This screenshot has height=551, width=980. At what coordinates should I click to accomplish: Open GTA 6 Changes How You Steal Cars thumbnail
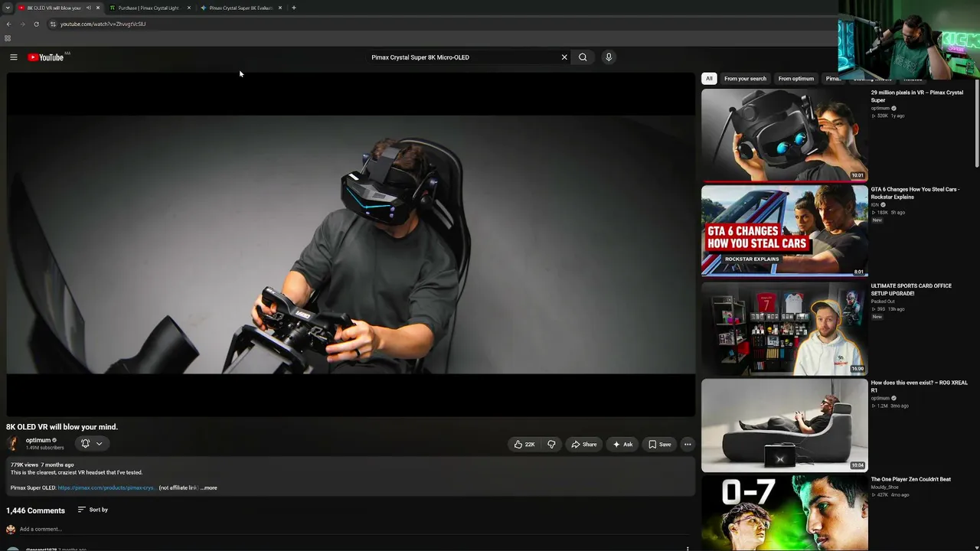pos(784,231)
